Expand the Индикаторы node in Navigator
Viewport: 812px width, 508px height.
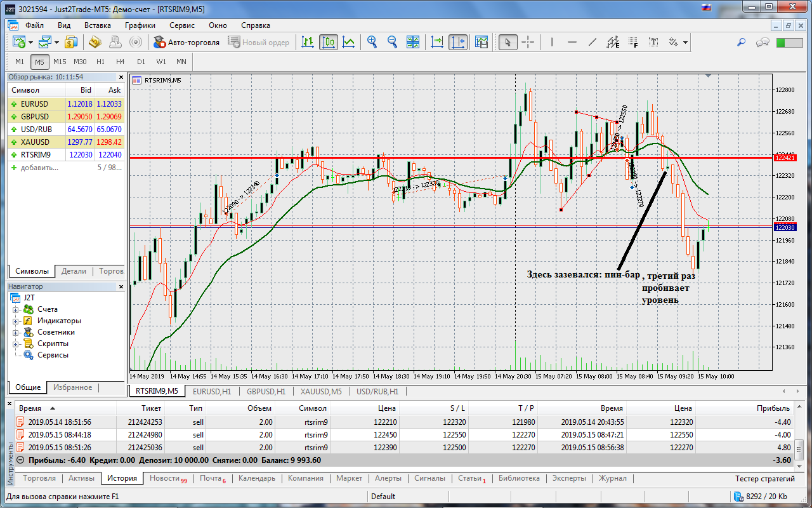click(x=15, y=321)
